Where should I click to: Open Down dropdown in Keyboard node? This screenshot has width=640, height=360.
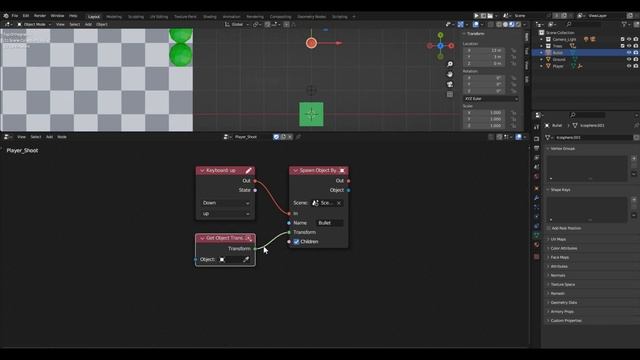click(225, 203)
